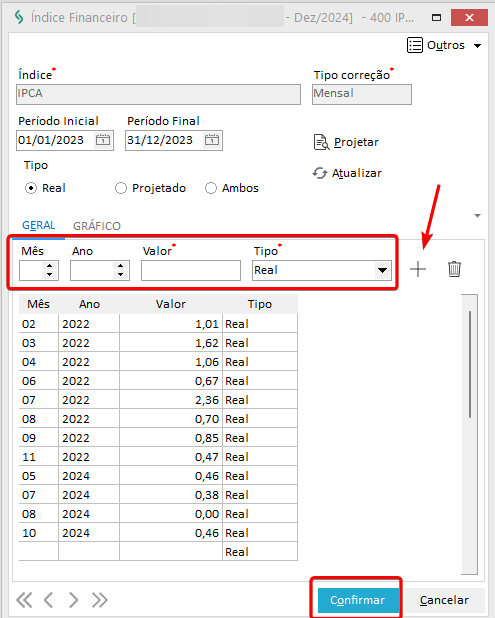Screen dimensions: 495x618
Task: Click the trash can delete icon
Action: click(x=454, y=269)
